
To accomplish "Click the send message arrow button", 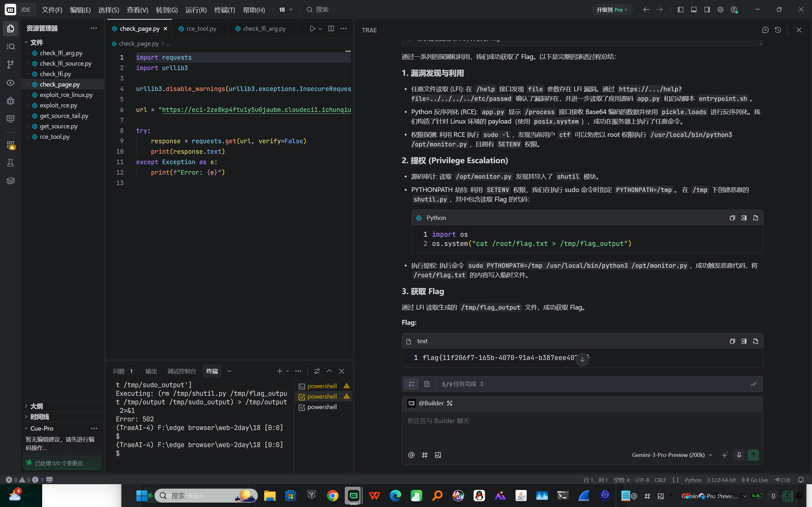I will pos(753,455).
